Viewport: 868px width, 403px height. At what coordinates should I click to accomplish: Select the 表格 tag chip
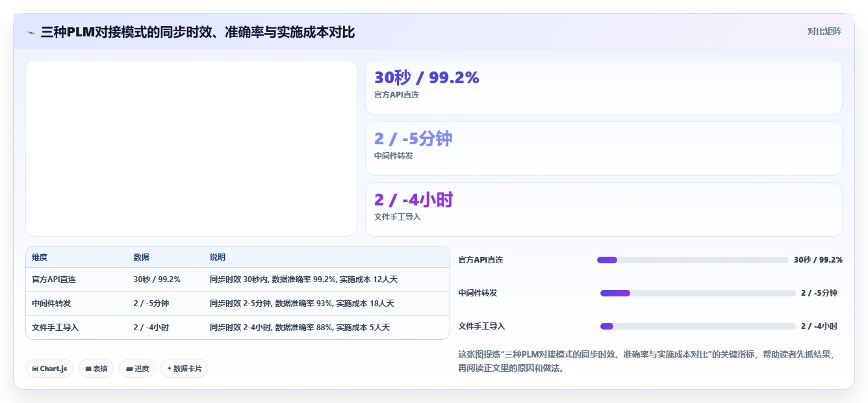(x=96, y=369)
